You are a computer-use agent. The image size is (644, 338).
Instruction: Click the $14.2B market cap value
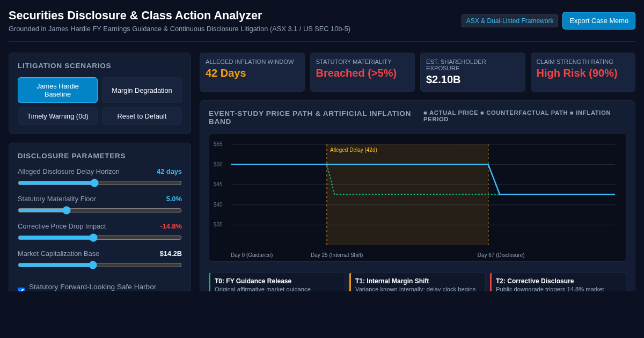pos(171,254)
